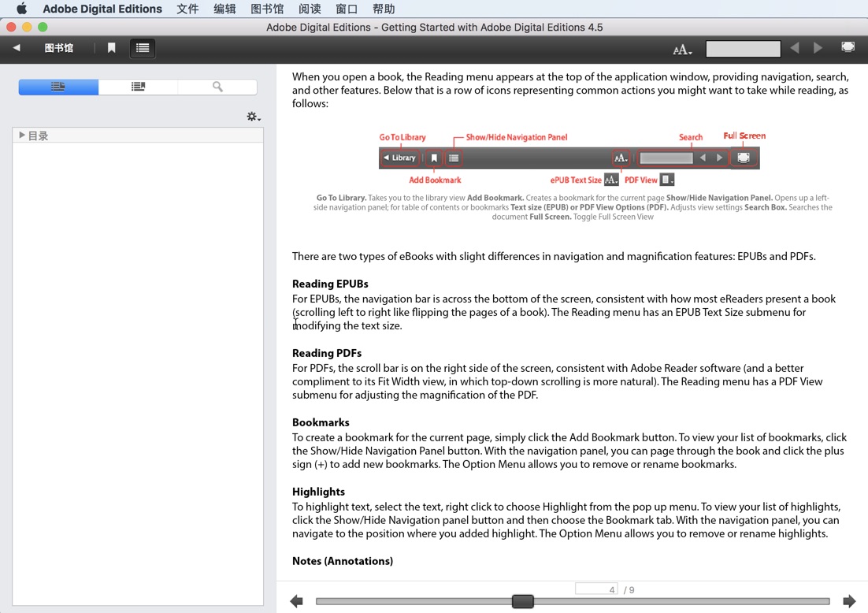Click the back arrow in the reading toolbar
868x613 pixels.
(x=16, y=47)
